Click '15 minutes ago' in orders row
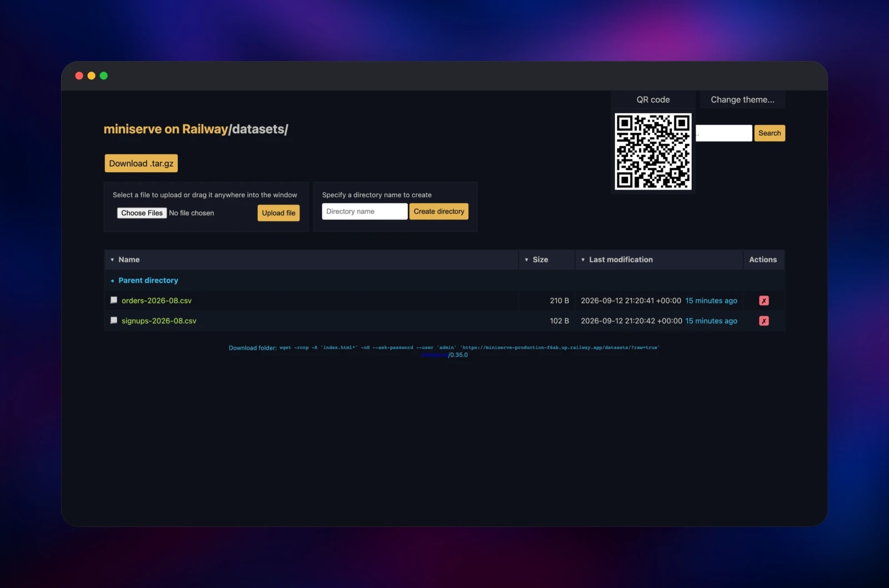 pos(711,300)
